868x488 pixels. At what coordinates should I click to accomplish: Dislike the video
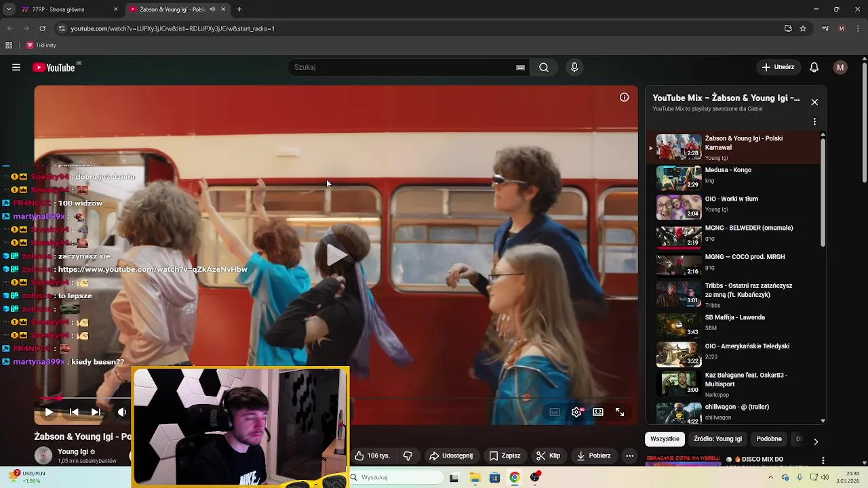coord(408,456)
